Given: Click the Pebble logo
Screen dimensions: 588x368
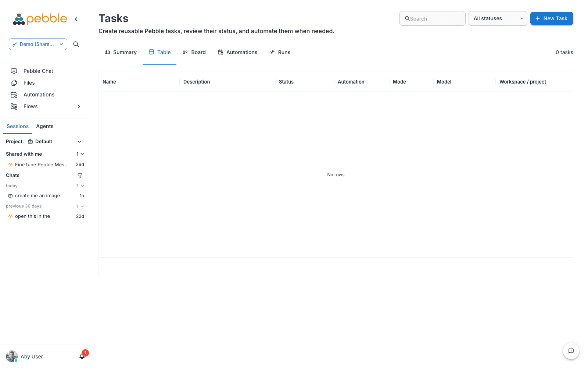Looking at the screenshot, I should (40, 19).
